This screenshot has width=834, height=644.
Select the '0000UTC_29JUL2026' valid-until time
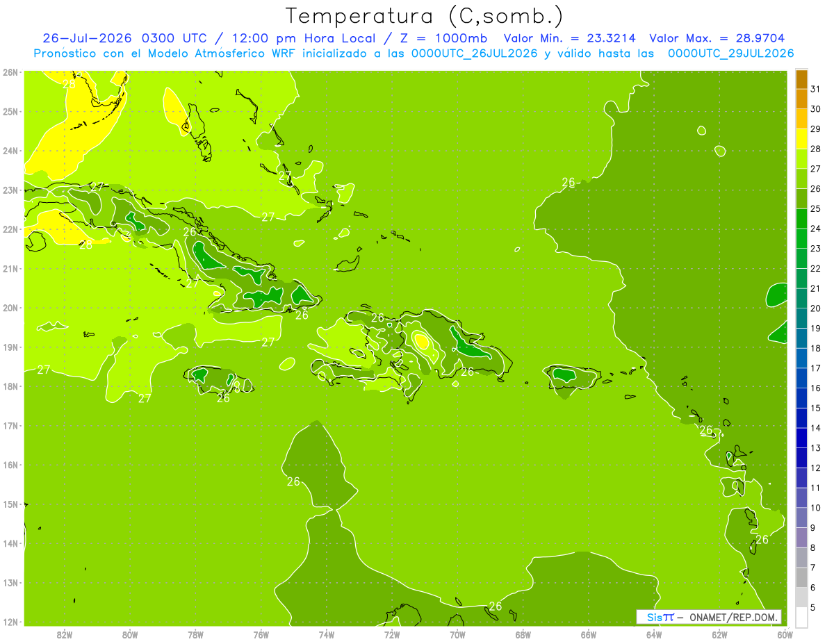pos(730,53)
